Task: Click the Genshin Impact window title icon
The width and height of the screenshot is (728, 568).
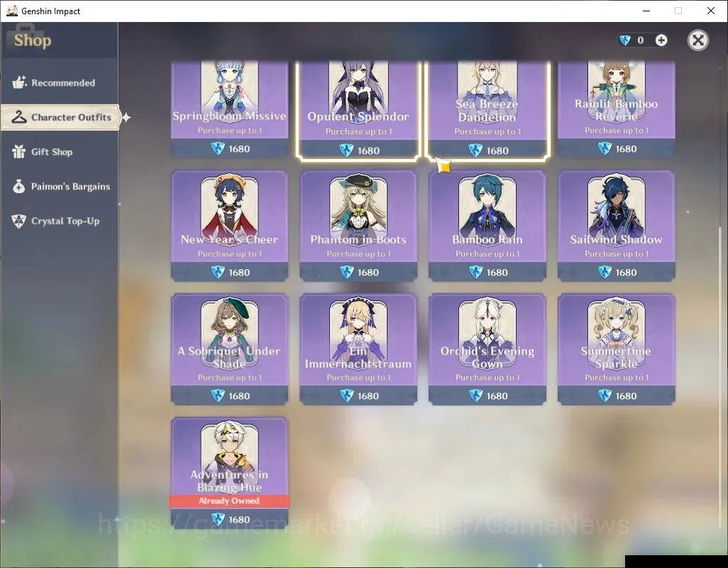Action: (x=12, y=11)
